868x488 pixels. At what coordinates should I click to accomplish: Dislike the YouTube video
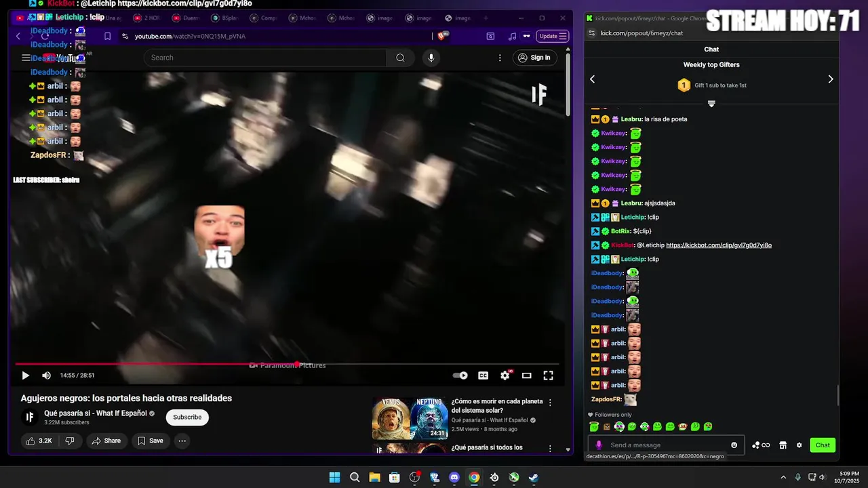coord(69,441)
